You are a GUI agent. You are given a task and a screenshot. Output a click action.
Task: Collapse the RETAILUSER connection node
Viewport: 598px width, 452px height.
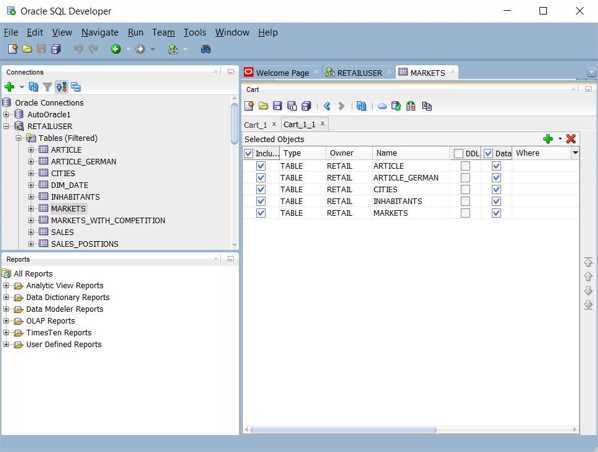(x=6, y=126)
